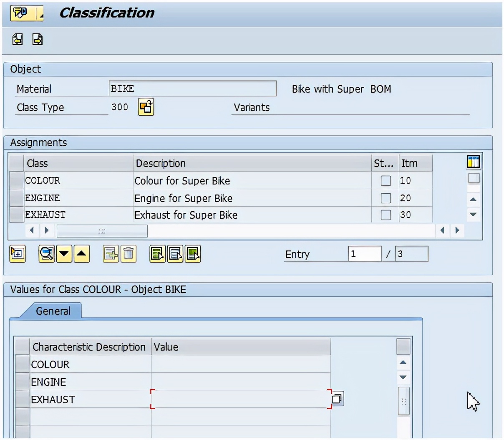
Task: Open the menu dropdown arrow beside Classification
Action: [40, 14]
